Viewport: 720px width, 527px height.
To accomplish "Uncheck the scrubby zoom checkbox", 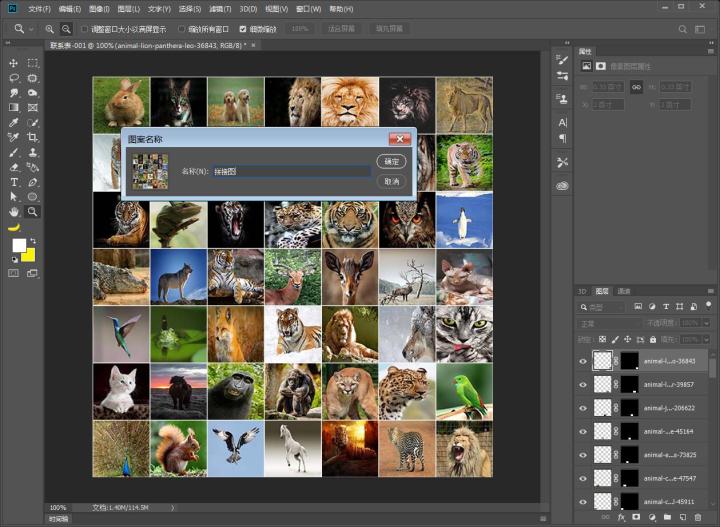I will 242,29.
